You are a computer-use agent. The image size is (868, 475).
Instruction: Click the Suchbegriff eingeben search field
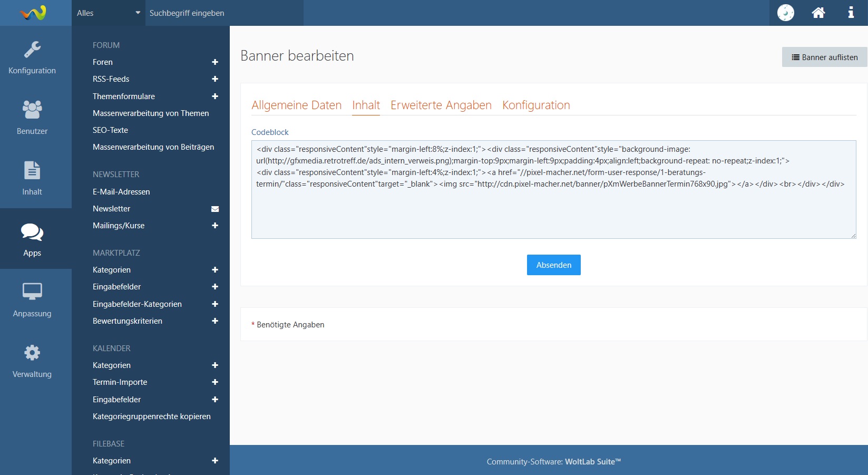pos(224,13)
